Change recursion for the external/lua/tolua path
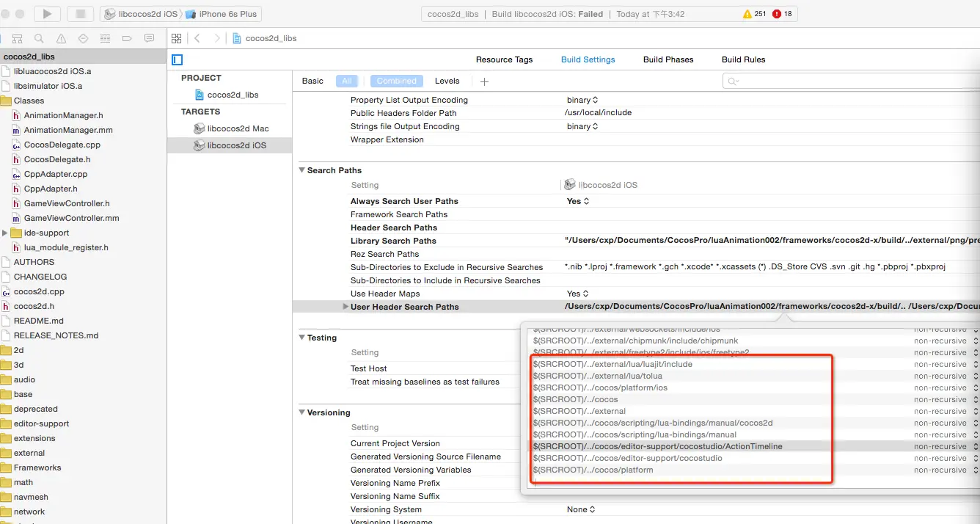This screenshot has height=524, width=980. 946,376
